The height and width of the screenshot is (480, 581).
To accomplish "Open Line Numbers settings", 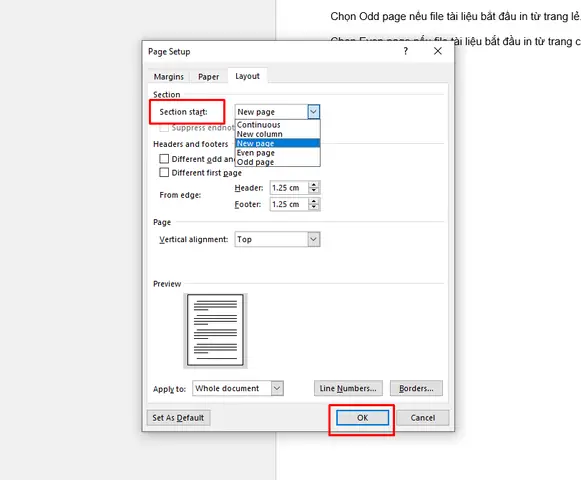I will click(x=348, y=388).
